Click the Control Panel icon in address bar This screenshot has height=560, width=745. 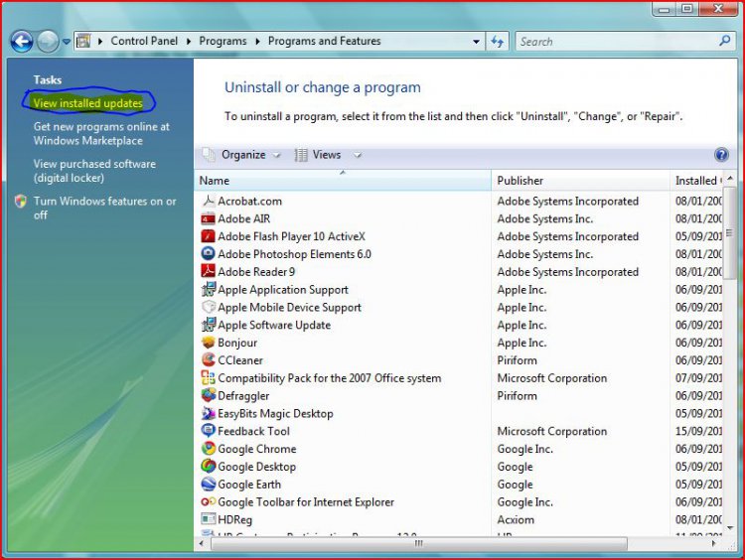pyautogui.click(x=83, y=41)
